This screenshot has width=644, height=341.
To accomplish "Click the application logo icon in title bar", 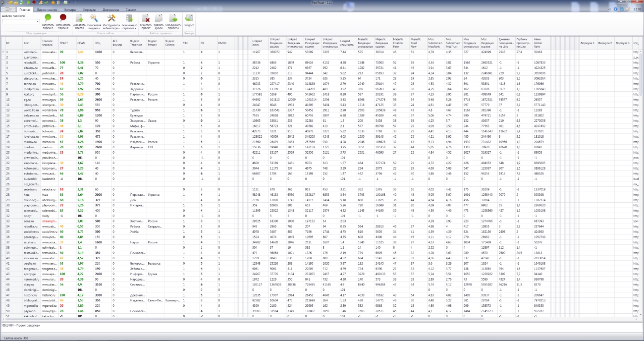I will click(3, 2).
